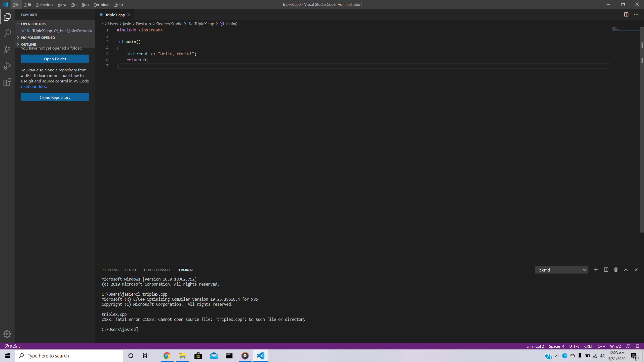Open the Source Control view
644x362 pixels.
(x=7, y=49)
